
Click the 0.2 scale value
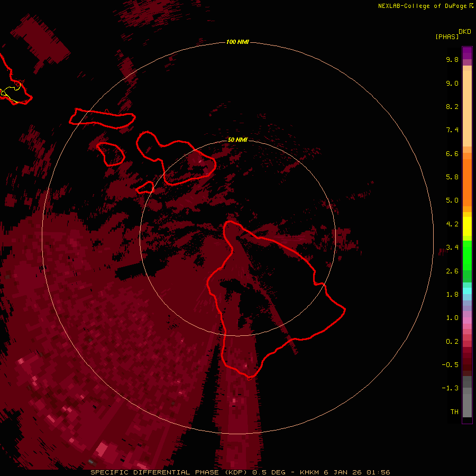(452, 342)
